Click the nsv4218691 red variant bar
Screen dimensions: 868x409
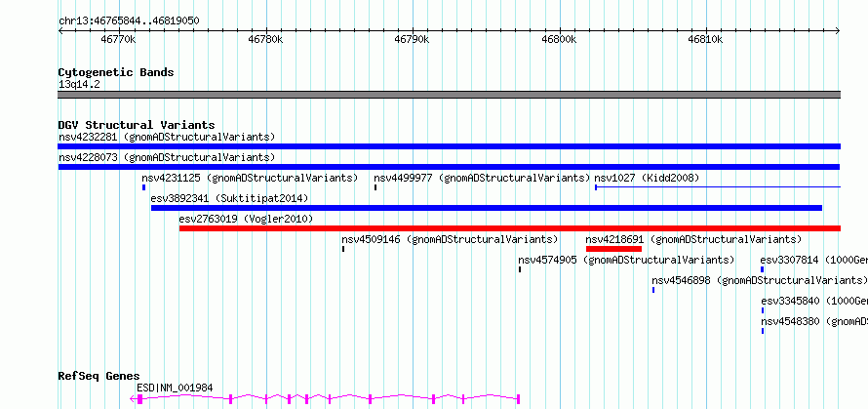(x=613, y=249)
